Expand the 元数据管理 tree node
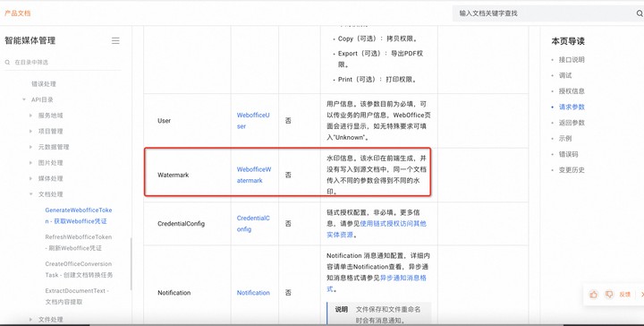The width and height of the screenshot is (644, 326). coord(30,147)
